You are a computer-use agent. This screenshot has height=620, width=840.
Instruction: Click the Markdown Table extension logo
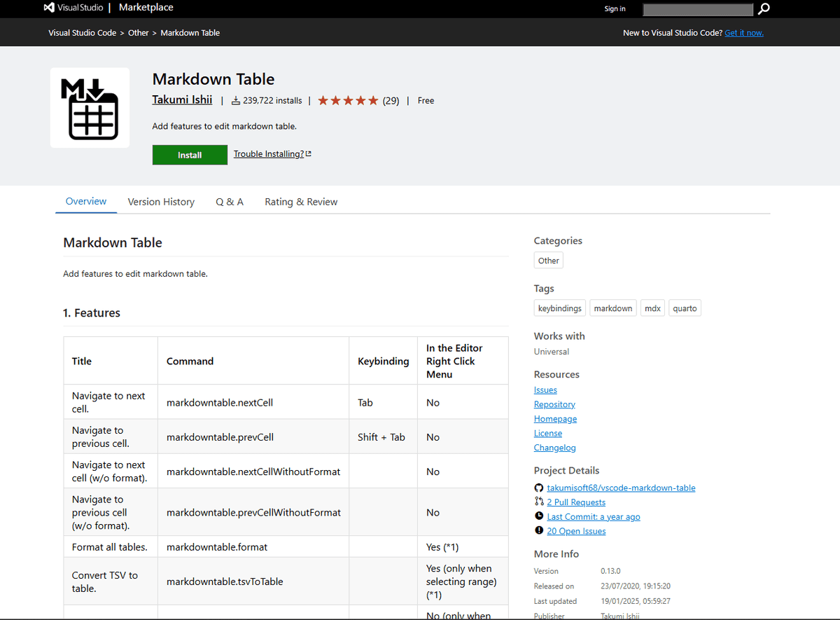90,108
